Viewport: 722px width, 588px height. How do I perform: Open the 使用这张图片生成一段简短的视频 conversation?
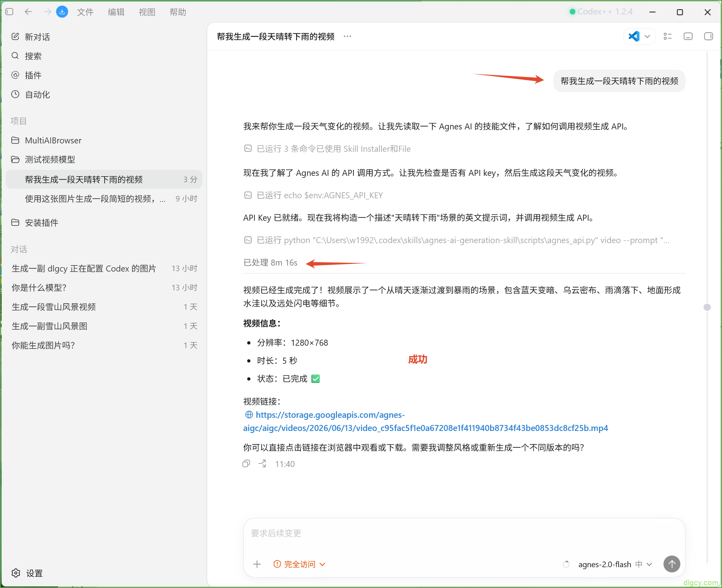click(x=104, y=199)
